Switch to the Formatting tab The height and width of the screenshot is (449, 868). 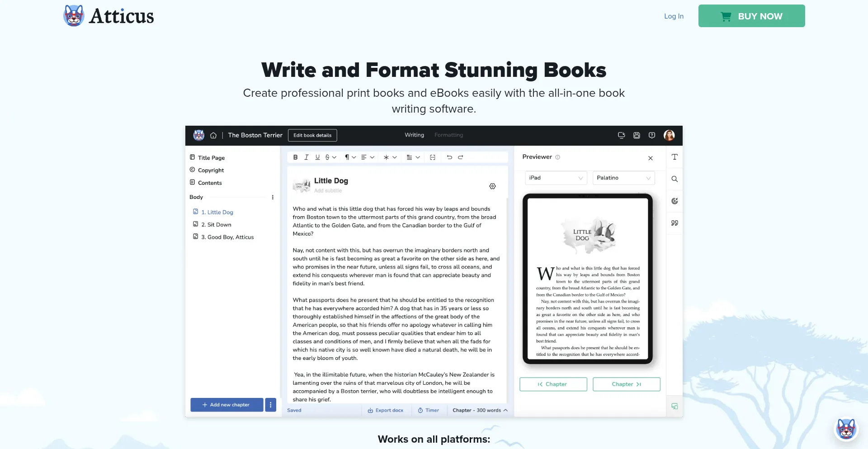[x=448, y=135]
